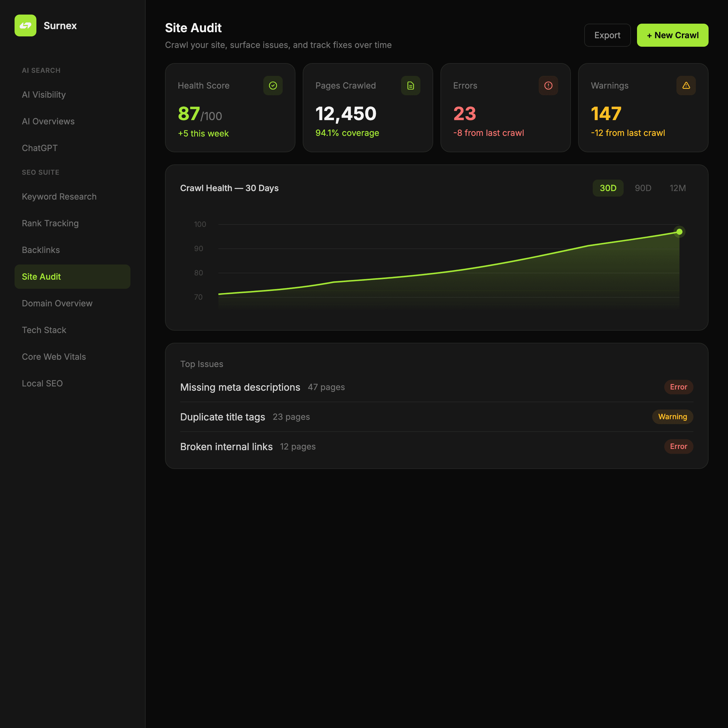728x728 pixels.
Task: Switch chart to 12M range
Action: tap(677, 188)
